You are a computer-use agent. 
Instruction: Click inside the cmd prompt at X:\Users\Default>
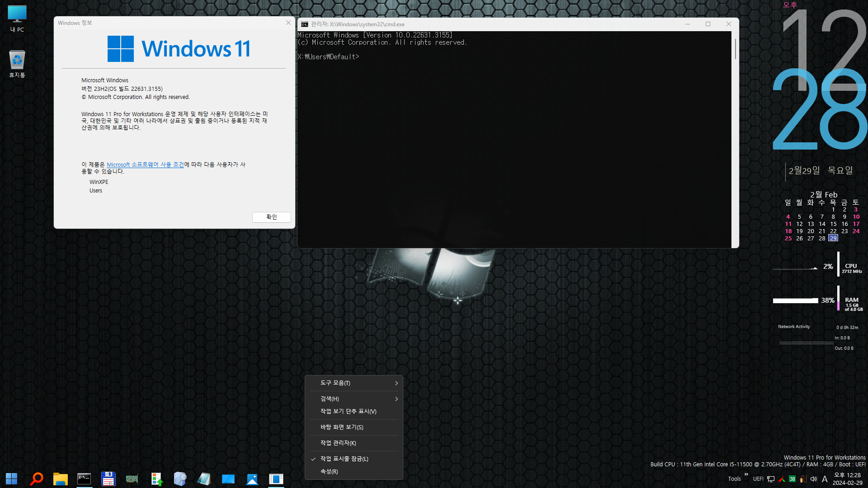pyautogui.click(x=328, y=56)
